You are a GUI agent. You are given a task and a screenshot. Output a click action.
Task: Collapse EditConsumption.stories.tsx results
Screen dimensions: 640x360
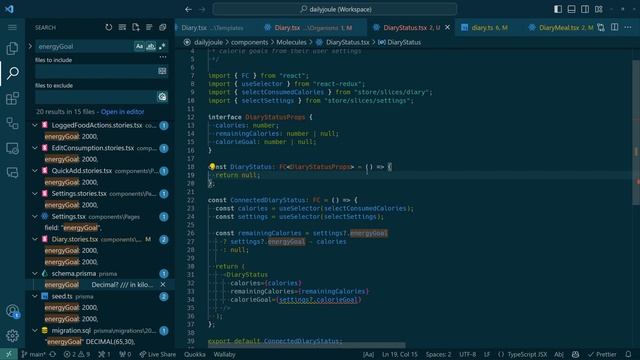point(35,148)
